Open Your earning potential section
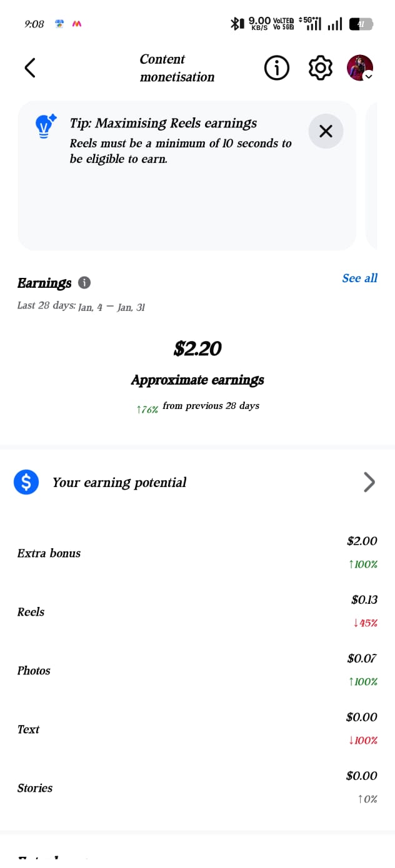 tap(119, 482)
